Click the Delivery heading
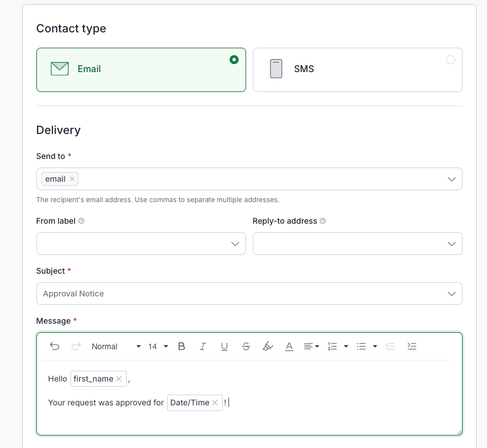487x448 pixels. pos(59,130)
